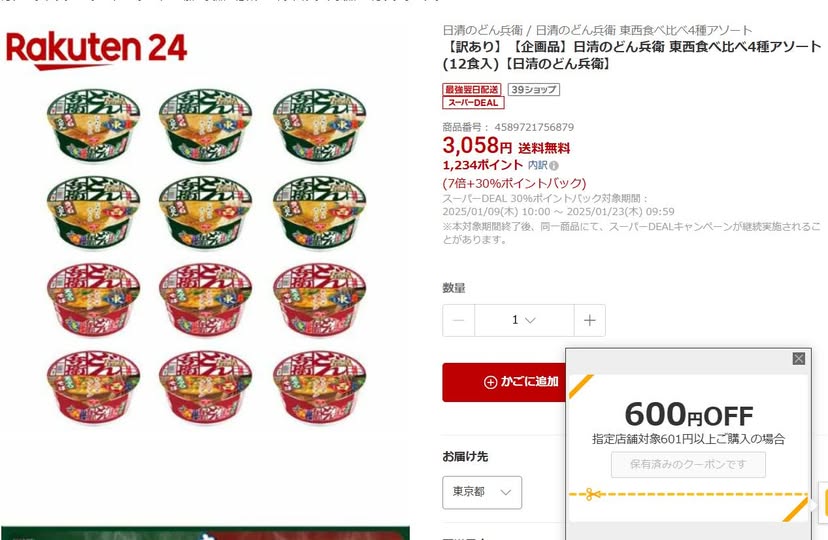This screenshot has height=540, width=828.
Task: Click the Rakuten 24 logo
Action: click(x=96, y=50)
